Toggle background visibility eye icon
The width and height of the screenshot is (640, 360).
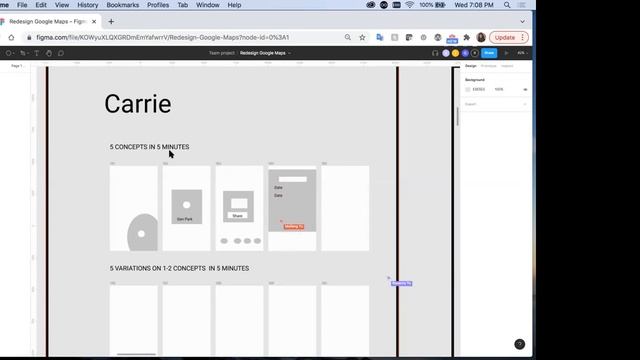(525, 89)
